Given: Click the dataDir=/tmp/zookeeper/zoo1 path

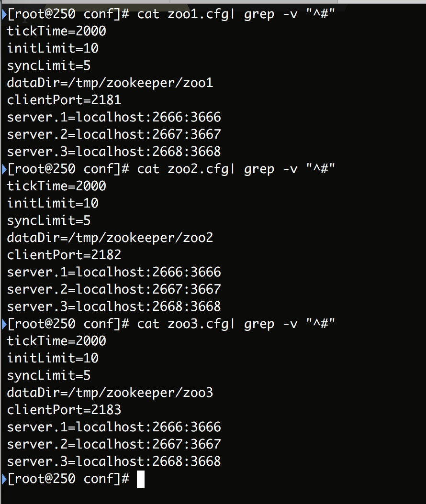Looking at the screenshot, I should 110,83.
